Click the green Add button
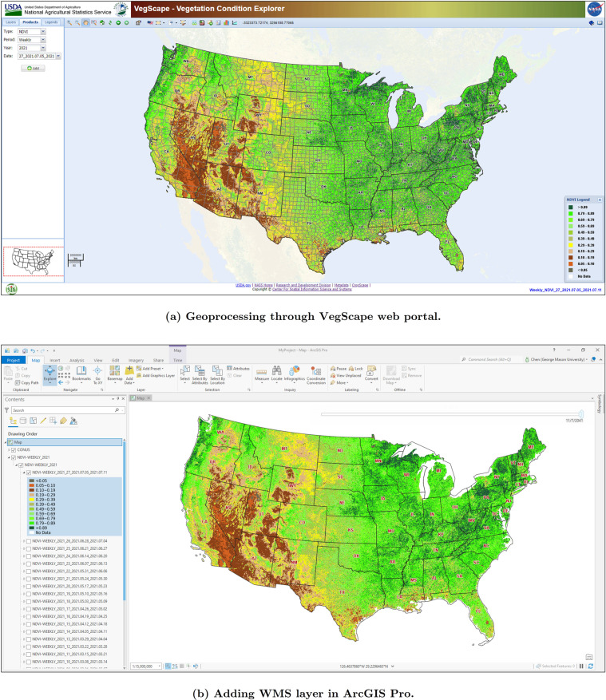This screenshot has height=700, width=606. tap(33, 69)
